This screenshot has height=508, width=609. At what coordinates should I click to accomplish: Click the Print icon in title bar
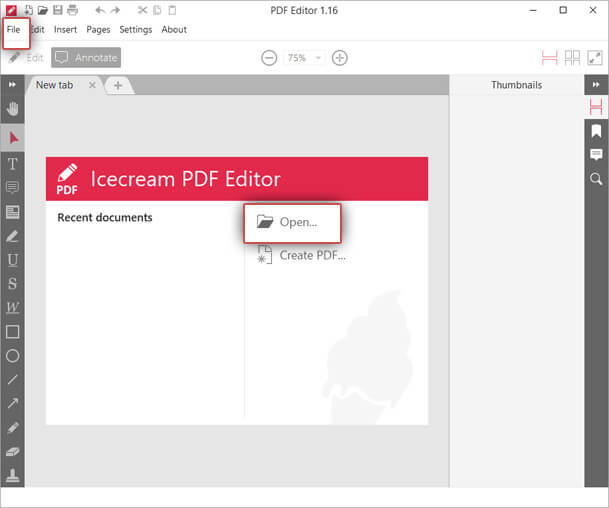[74, 10]
